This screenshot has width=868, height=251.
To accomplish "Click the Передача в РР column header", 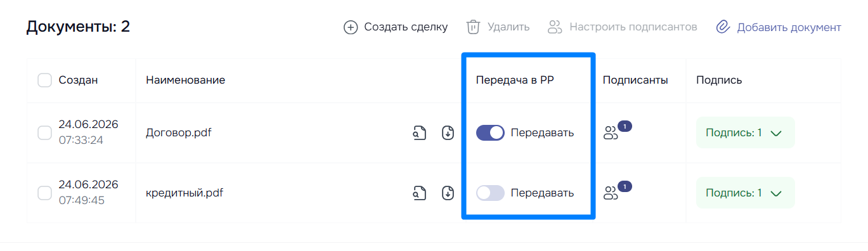I will point(515,80).
